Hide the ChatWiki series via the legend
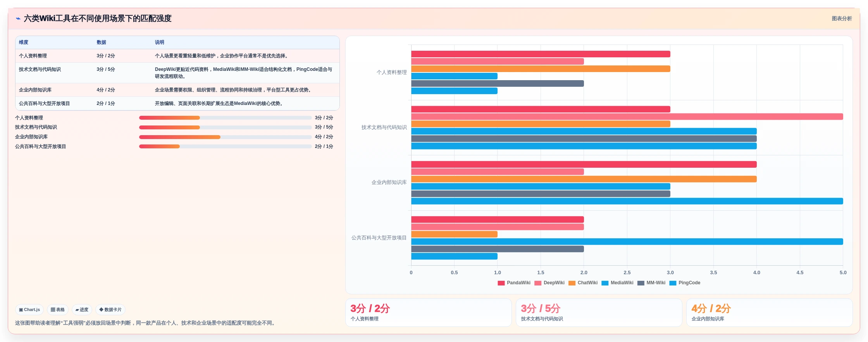The height and width of the screenshot is (342, 868). click(583, 283)
